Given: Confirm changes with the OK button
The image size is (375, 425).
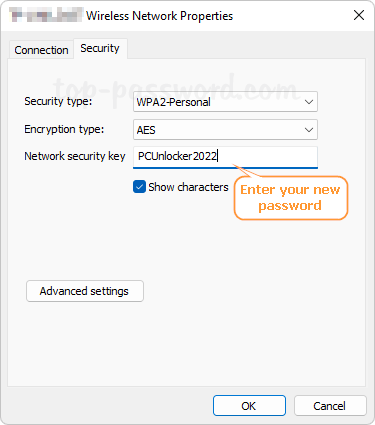Looking at the screenshot, I should point(249,406).
